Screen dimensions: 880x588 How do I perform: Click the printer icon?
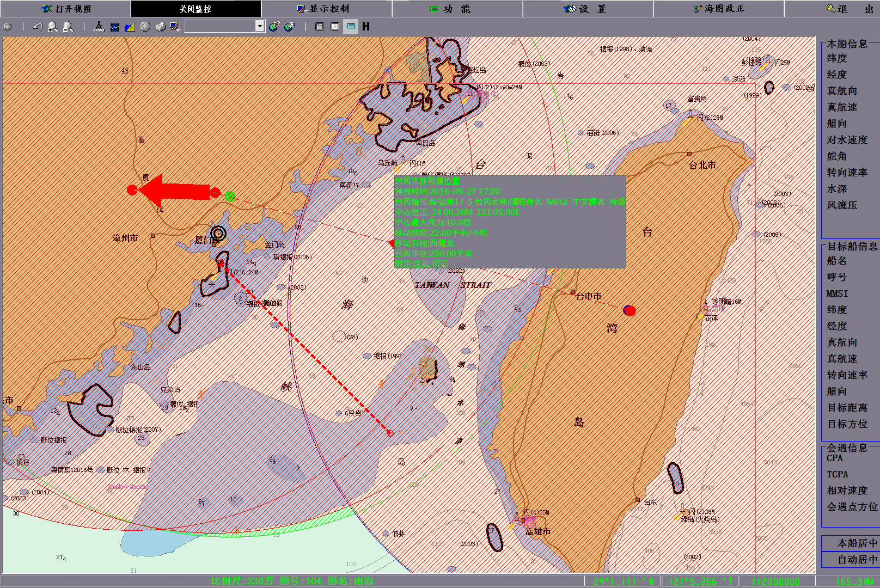[160, 27]
